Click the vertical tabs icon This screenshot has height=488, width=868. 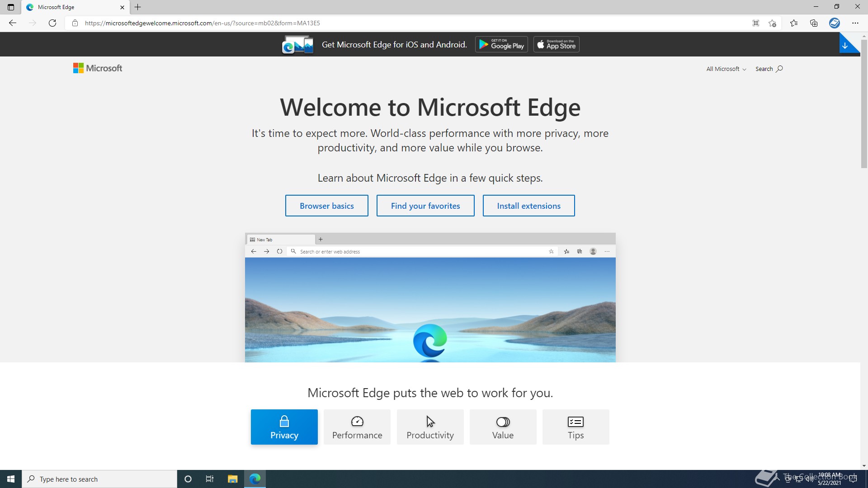click(11, 7)
